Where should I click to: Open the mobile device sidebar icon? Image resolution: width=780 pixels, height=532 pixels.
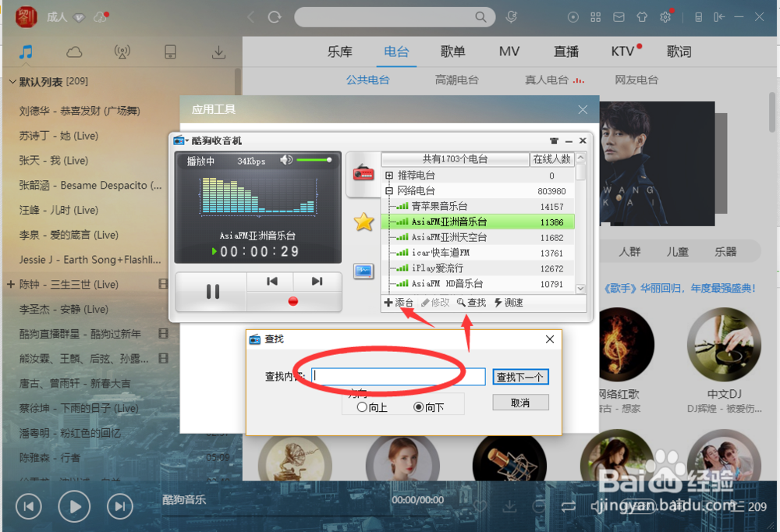coord(170,51)
